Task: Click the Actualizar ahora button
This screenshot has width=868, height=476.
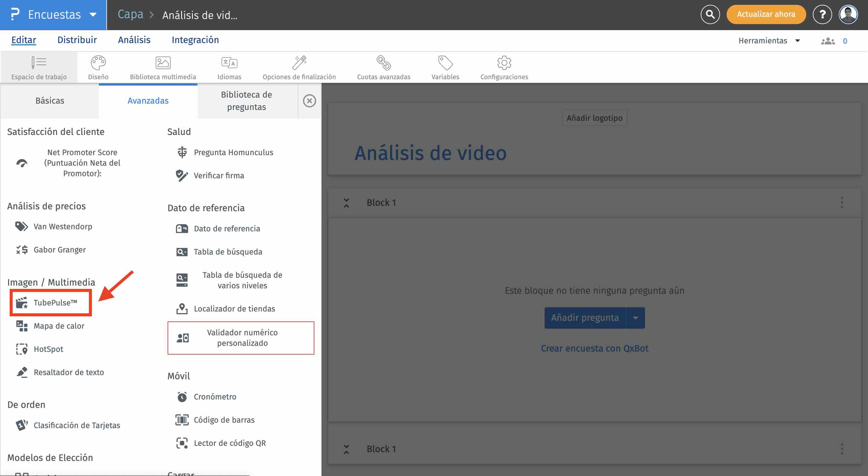Action: click(x=766, y=14)
